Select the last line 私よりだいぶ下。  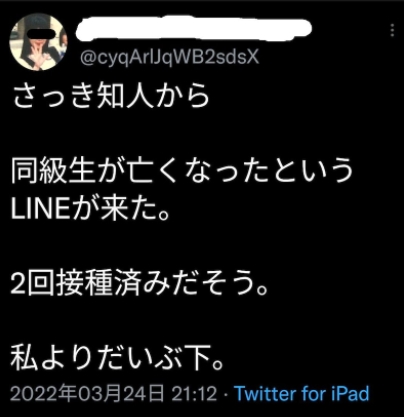pyautogui.click(x=117, y=359)
